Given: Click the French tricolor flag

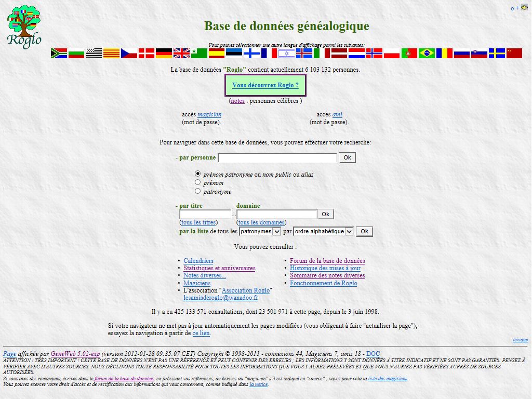Looking at the screenshot, I should click(x=270, y=54).
